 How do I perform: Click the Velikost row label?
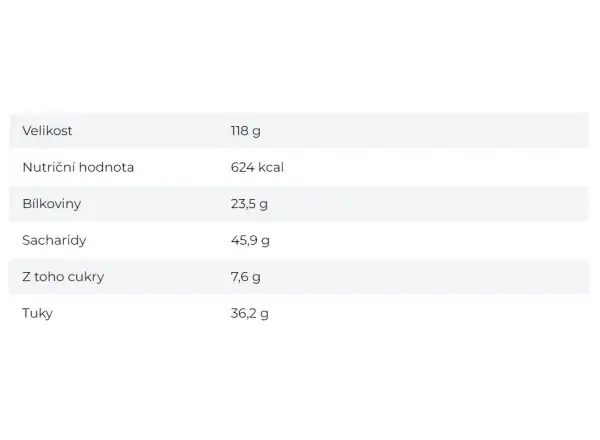[47, 130]
